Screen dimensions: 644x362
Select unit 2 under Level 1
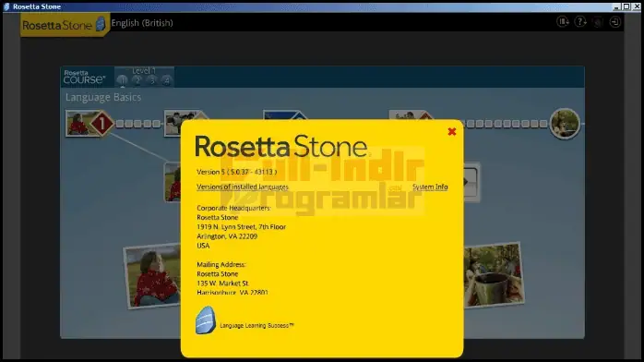coord(137,80)
